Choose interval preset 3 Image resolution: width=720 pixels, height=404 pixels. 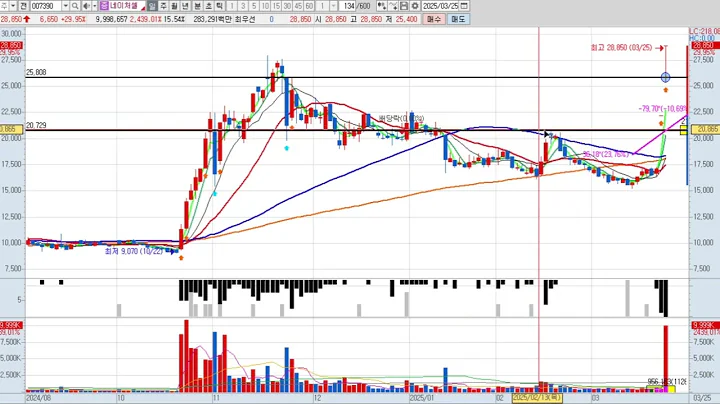click(x=243, y=6)
